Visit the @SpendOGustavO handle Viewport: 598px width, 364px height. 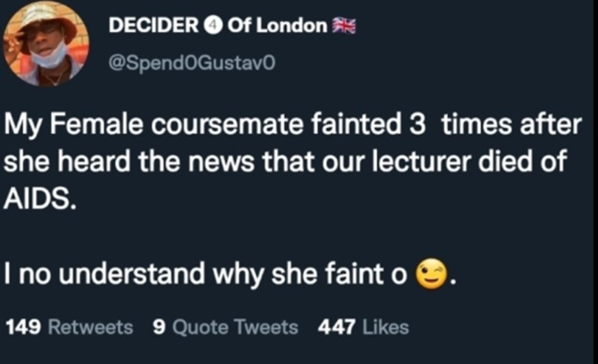point(191,64)
